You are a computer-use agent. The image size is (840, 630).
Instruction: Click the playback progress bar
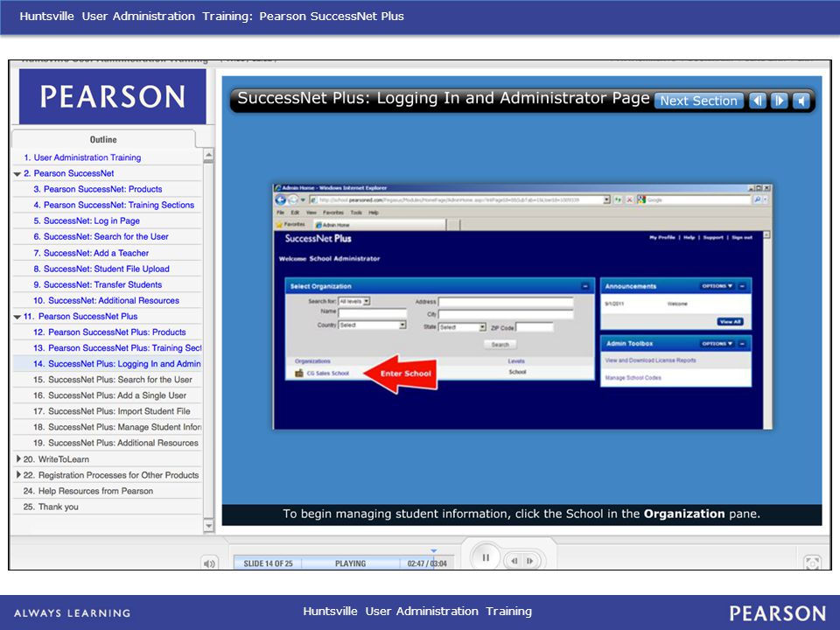344,563
